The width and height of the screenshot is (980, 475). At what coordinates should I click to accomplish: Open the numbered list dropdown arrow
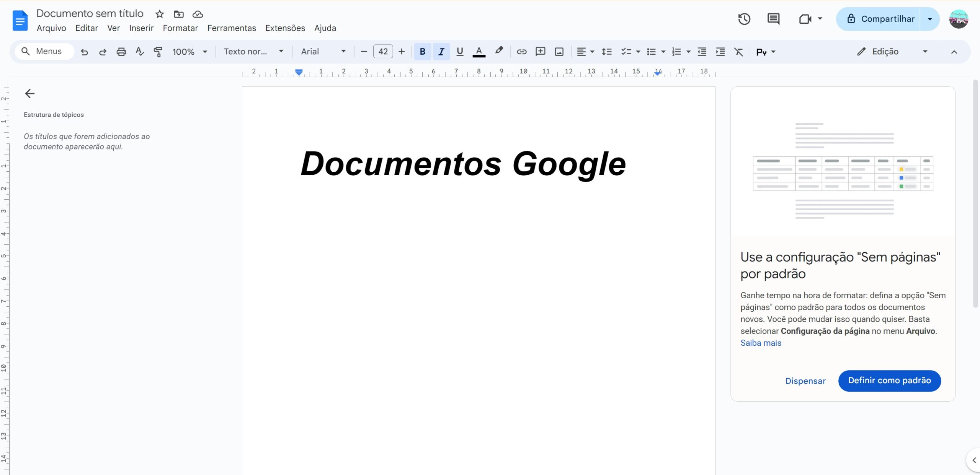point(688,52)
